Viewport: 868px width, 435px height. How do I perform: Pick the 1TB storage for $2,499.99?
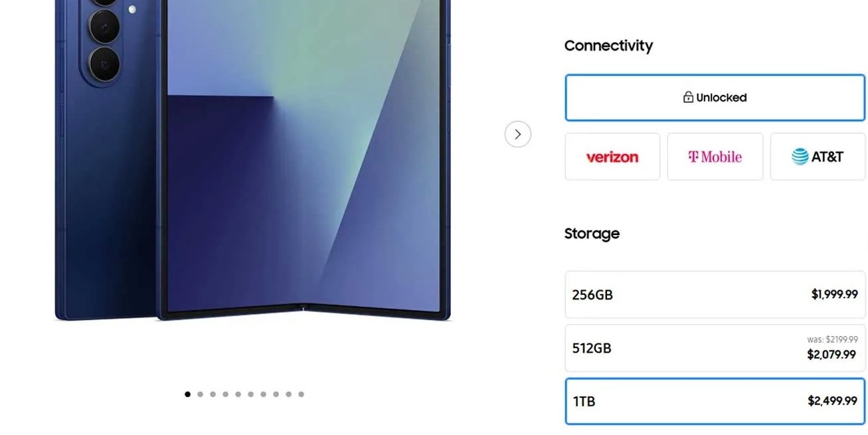[x=715, y=401]
